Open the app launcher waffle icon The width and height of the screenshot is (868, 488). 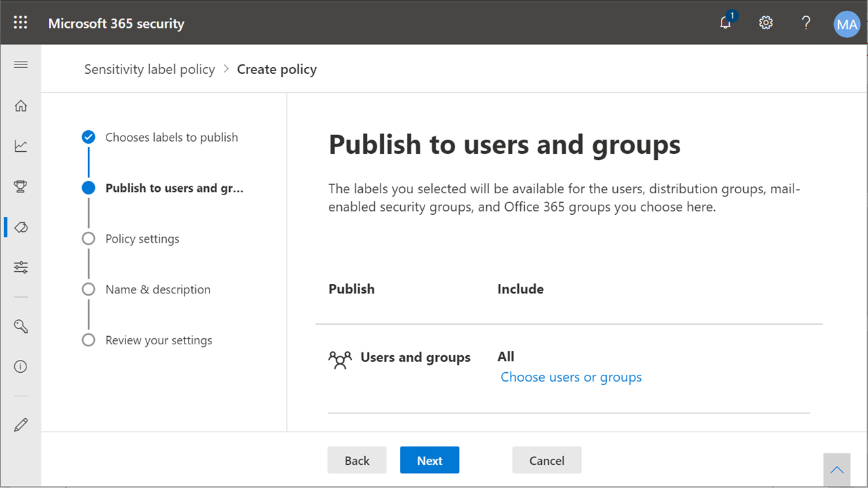click(x=20, y=22)
